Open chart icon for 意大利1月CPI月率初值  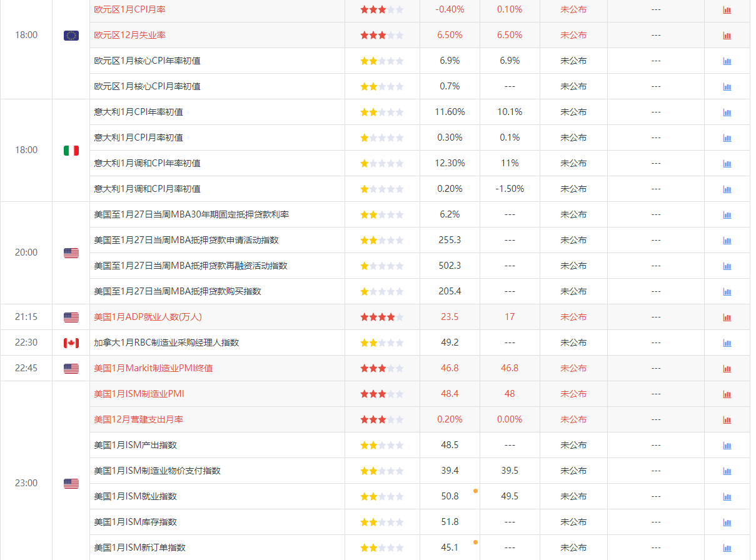tap(727, 138)
